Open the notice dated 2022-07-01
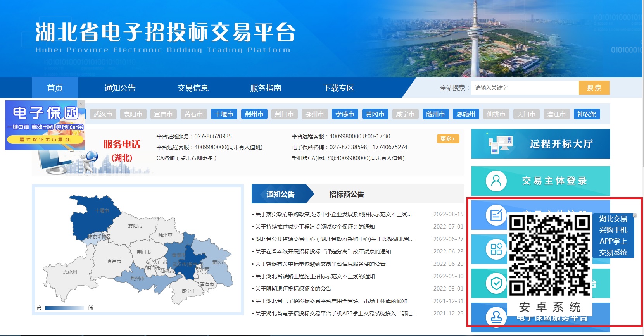This screenshot has height=336, width=644. [x=315, y=227]
